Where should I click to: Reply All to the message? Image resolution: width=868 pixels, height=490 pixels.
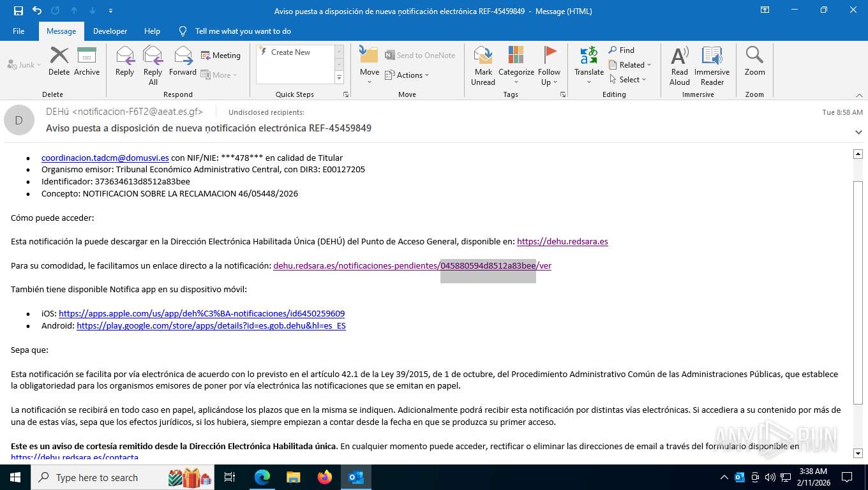pos(153,65)
